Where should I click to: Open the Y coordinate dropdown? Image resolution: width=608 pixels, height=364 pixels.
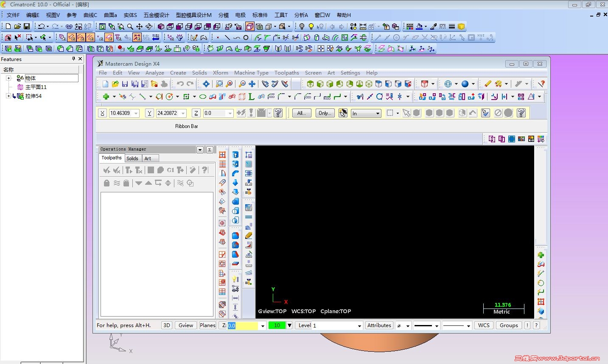[x=183, y=113]
